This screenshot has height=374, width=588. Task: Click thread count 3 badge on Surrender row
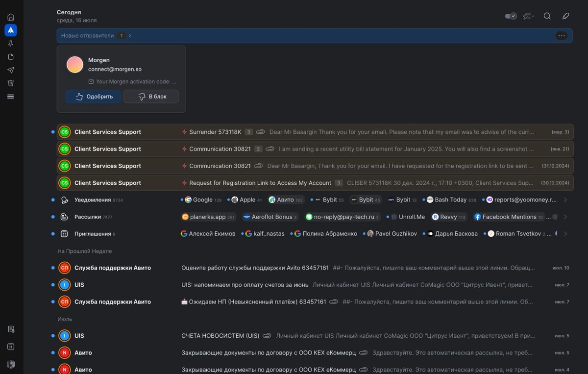pos(249,132)
